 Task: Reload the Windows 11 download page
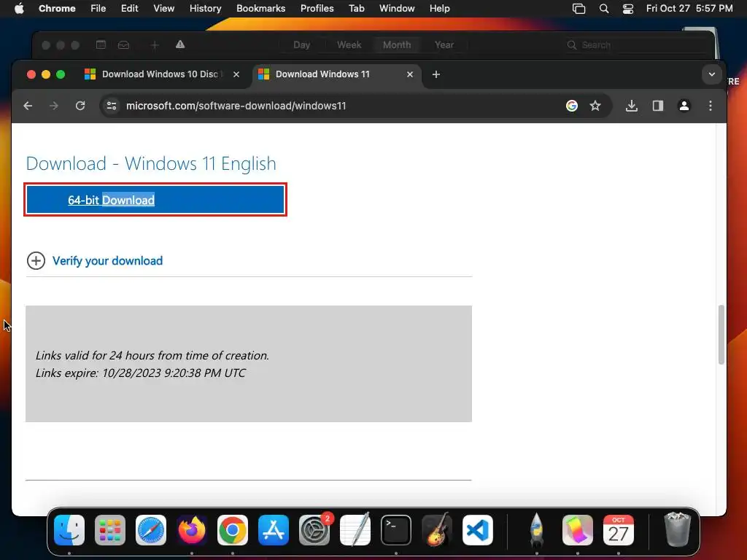pos(80,106)
